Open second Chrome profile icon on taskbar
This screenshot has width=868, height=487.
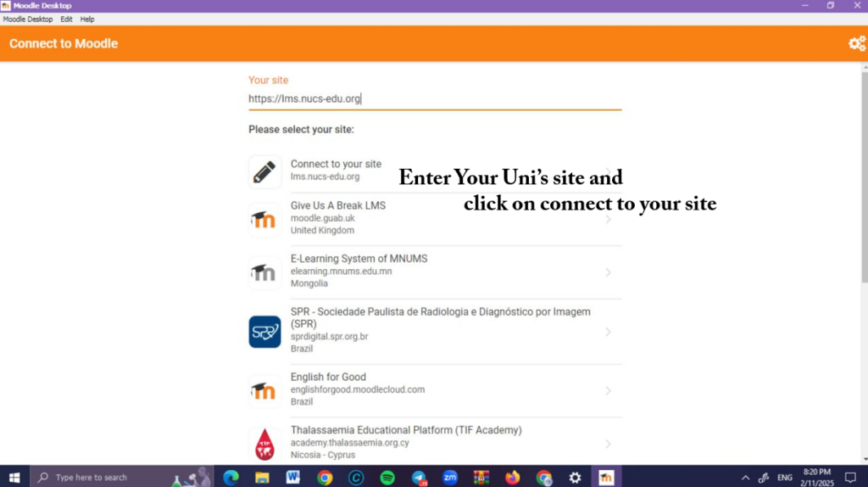coord(544,477)
